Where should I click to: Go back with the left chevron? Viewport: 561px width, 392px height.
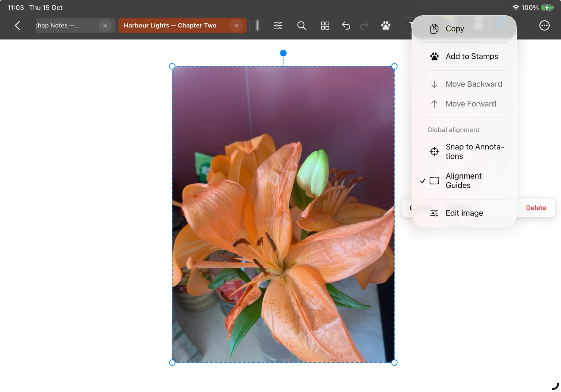(x=17, y=26)
